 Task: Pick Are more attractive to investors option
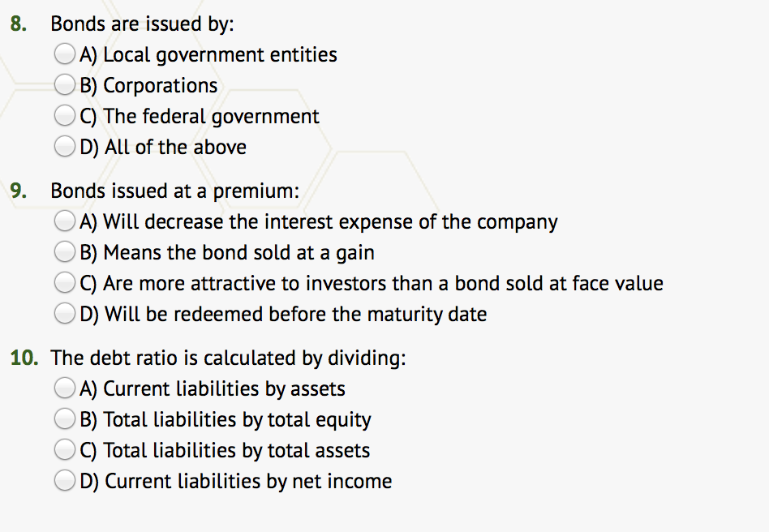65,283
